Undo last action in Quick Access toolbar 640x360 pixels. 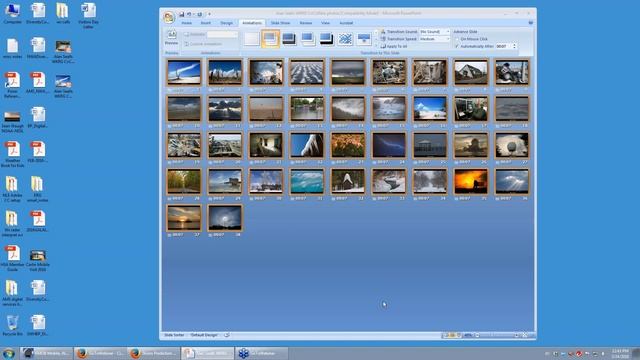coord(189,14)
